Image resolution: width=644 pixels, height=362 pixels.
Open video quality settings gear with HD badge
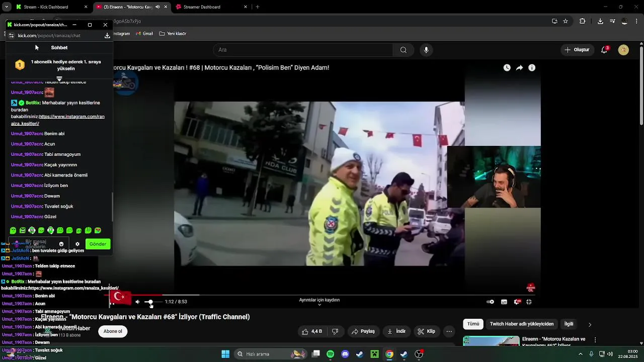click(517, 302)
